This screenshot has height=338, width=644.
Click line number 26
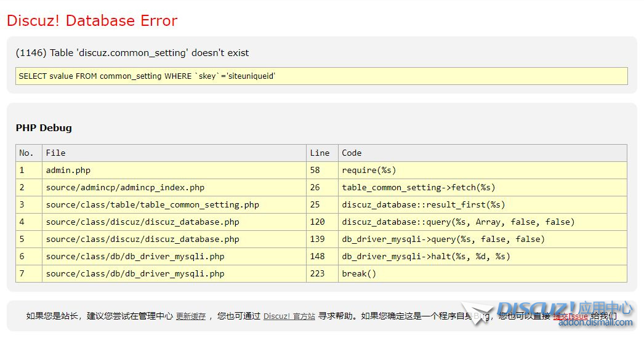pyautogui.click(x=315, y=187)
